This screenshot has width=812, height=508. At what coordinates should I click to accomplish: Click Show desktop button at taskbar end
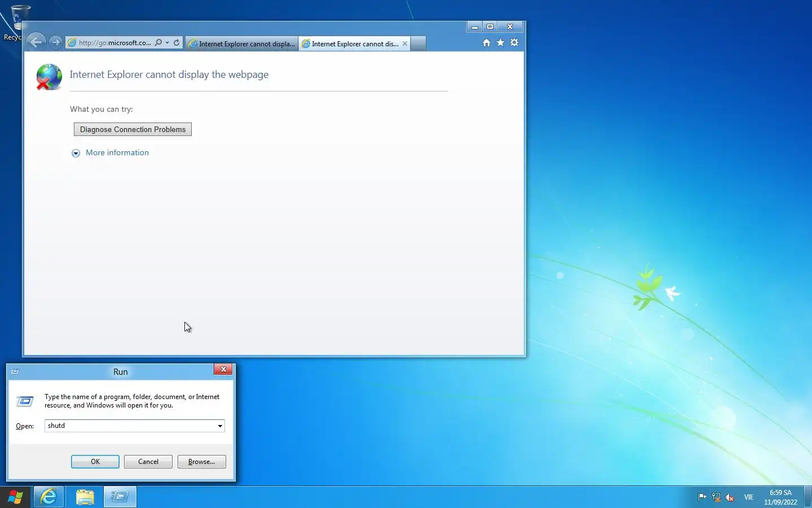tap(807, 497)
